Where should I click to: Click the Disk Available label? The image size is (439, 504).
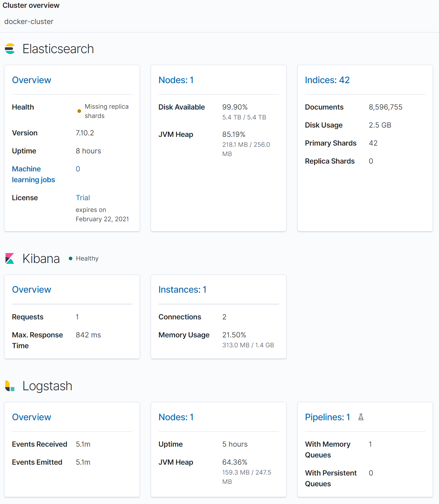[x=182, y=107]
